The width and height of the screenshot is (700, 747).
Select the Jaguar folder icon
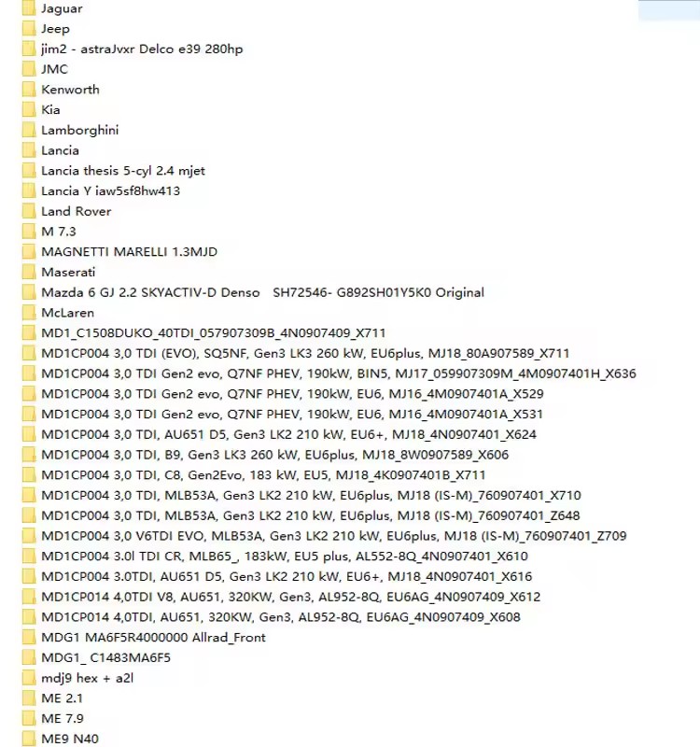coord(29,8)
